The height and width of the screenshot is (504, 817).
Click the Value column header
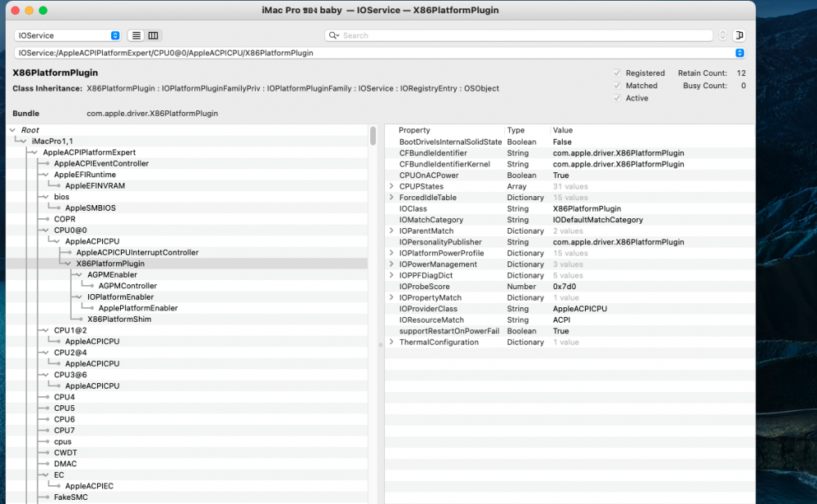[x=563, y=131]
